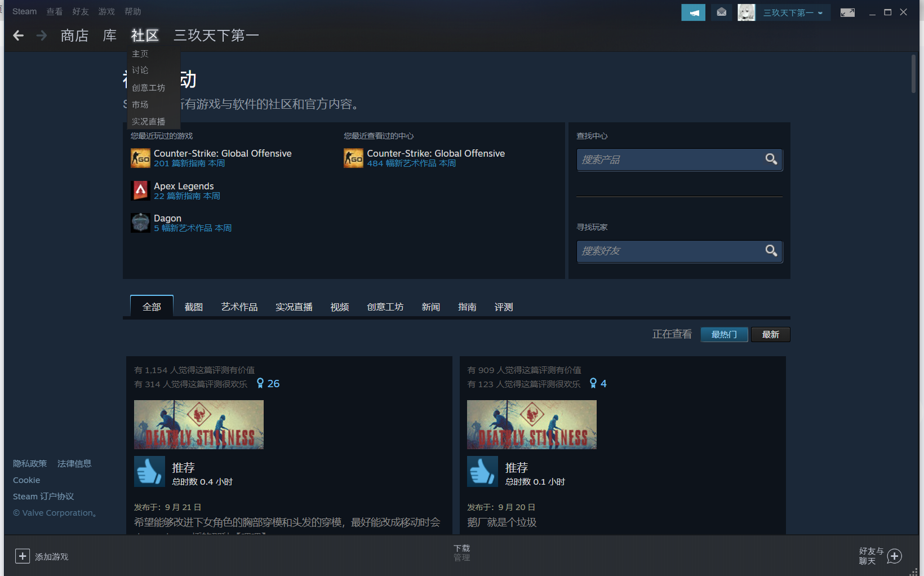Open the inbox envelope icon
Image resolution: width=924 pixels, height=576 pixels.
tap(721, 12)
